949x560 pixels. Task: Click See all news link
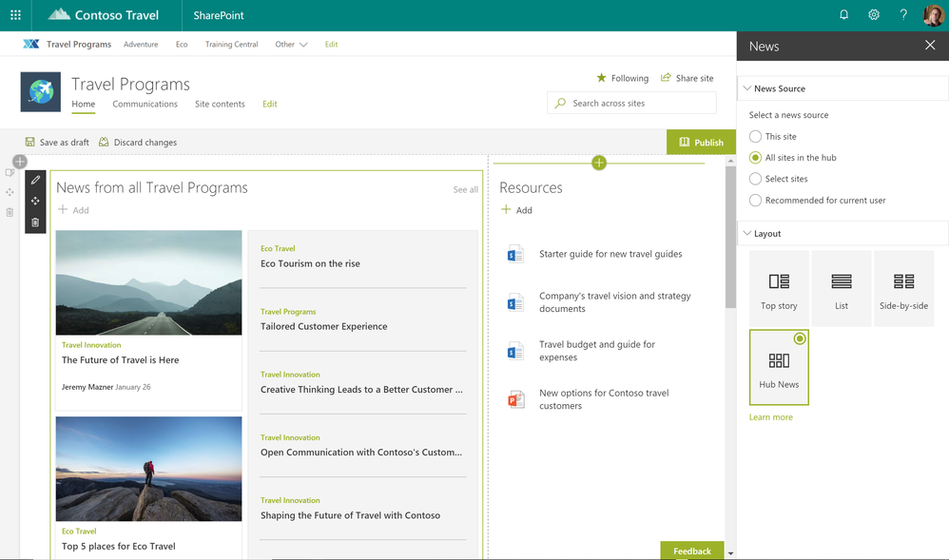click(465, 189)
